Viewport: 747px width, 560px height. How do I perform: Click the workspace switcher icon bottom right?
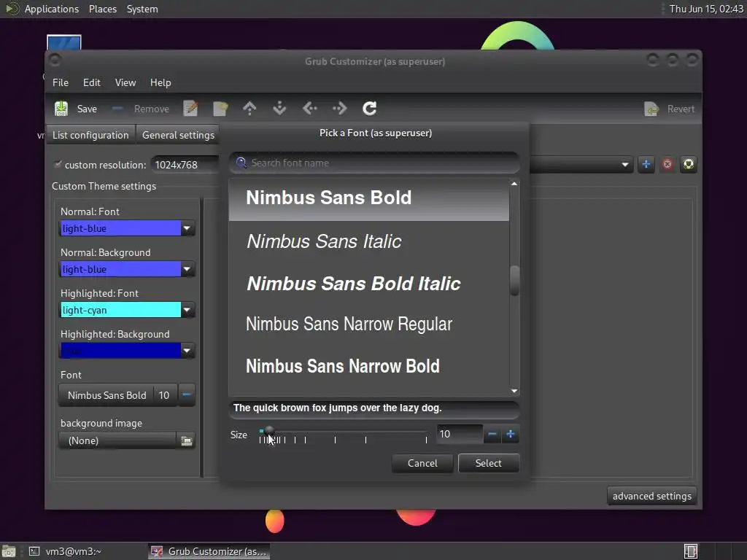click(691, 551)
